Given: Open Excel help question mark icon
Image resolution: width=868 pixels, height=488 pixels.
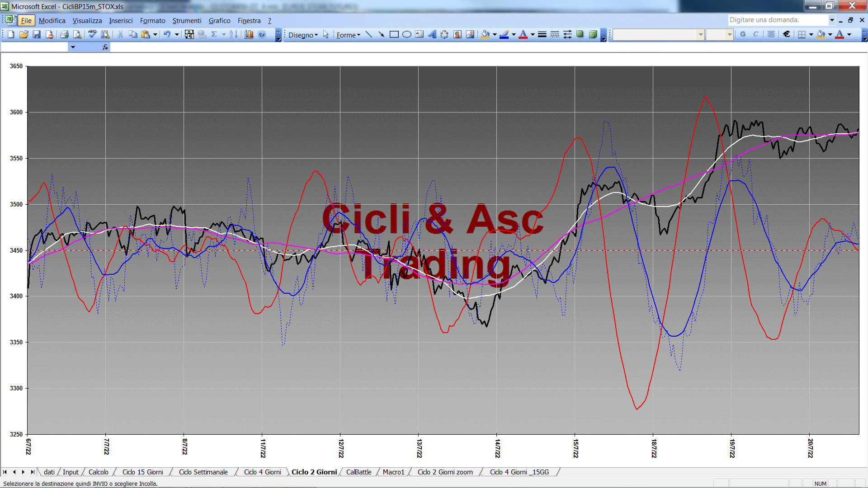Looking at the screenshot, I should coord(262,34).
